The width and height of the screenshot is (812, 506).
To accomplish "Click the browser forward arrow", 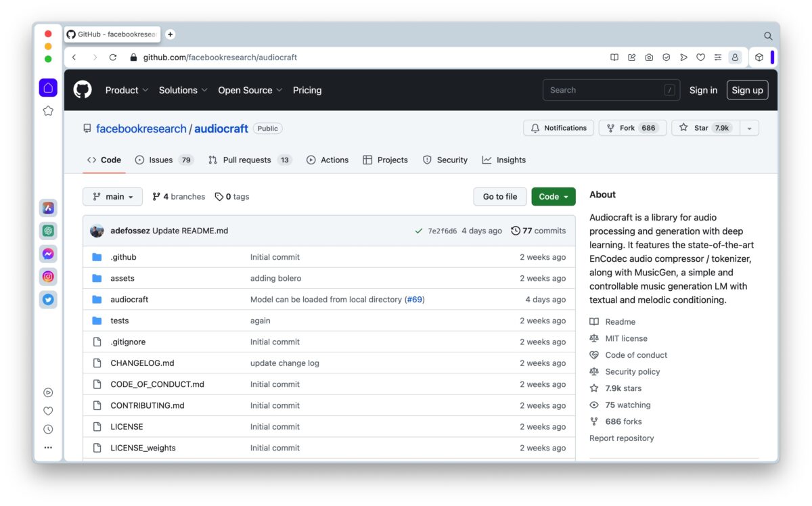I will (x=95, y=57).
